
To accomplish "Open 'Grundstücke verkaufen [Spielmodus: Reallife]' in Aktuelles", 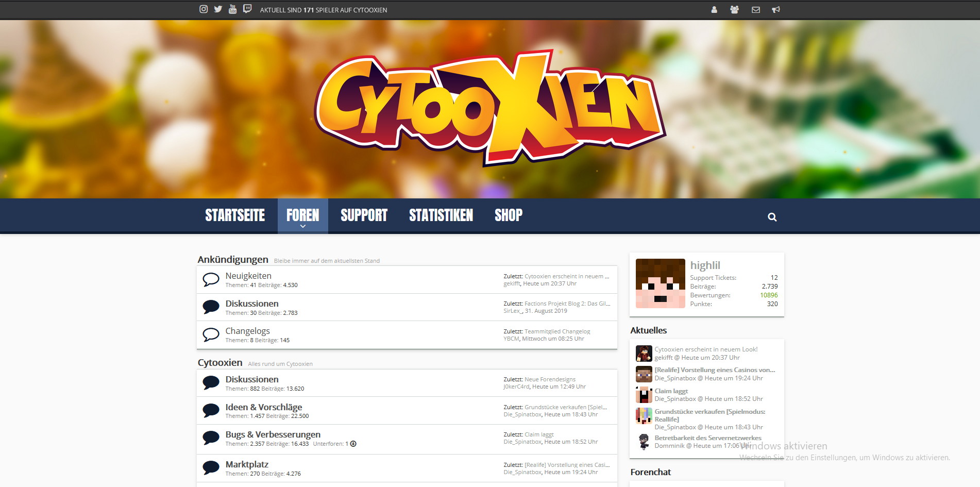I will click(x=710, y=415).
